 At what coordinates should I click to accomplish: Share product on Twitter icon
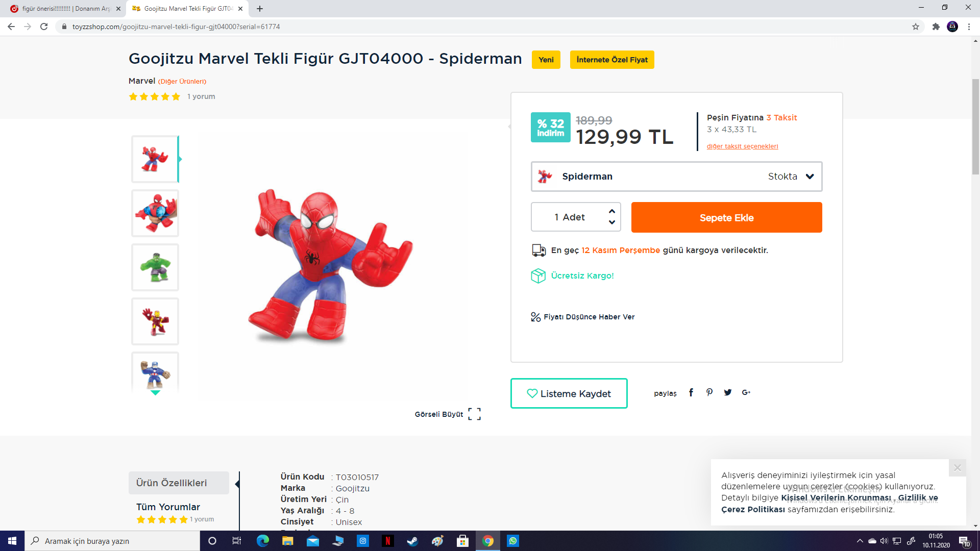coord(728,392)
